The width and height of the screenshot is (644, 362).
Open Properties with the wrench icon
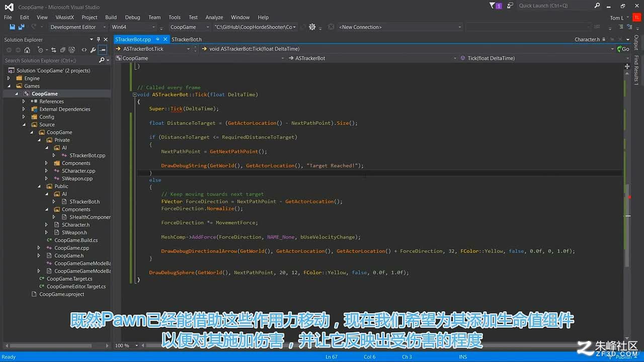click(x=93, y=50)
